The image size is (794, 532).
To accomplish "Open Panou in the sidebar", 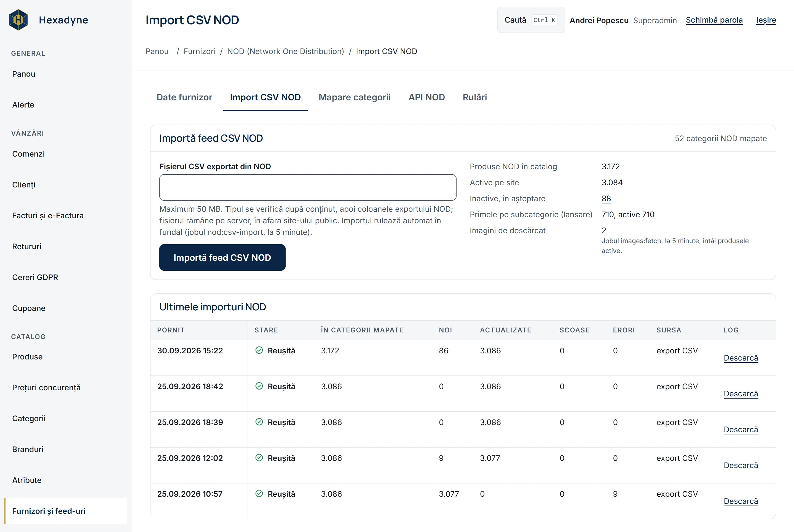I will pos(66,74).
